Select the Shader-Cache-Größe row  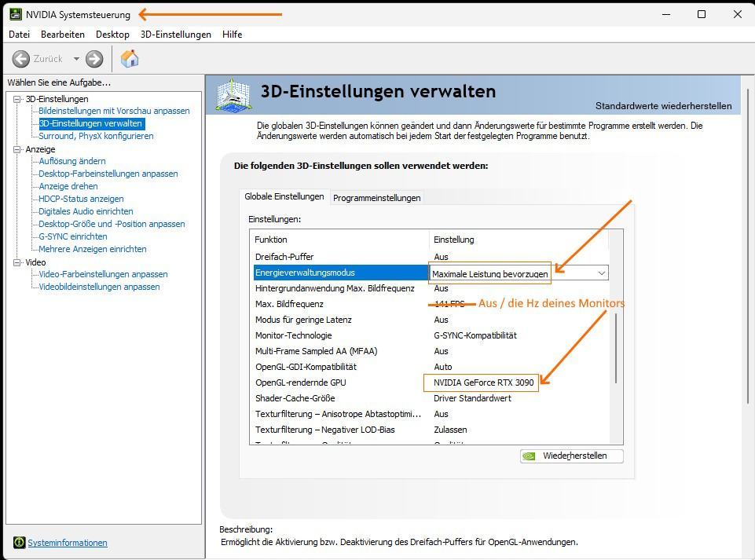pyautogui.click(x=431, y=398)
